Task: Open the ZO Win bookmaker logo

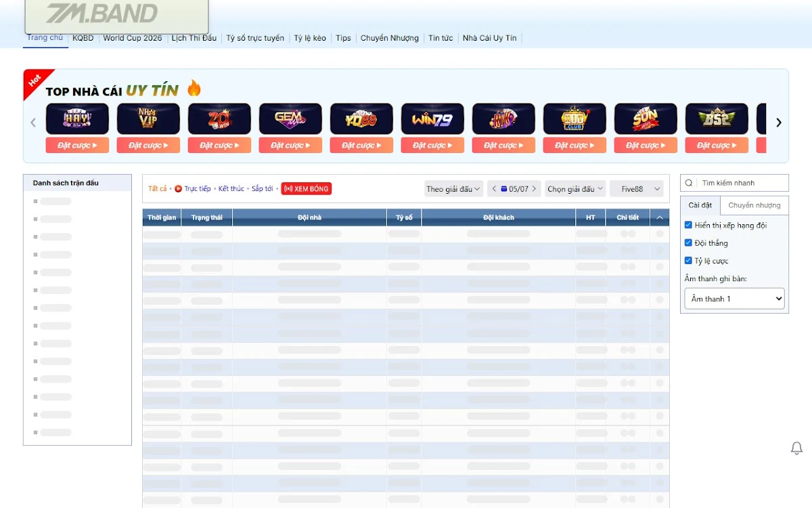Action: (x=219, y=119)
